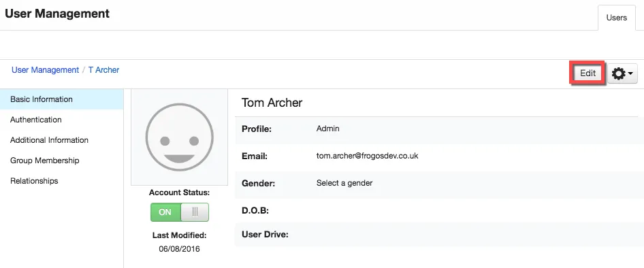Follow the User Management breadcrumb link
Image resolution: width=644 pixels, height=268 pixels.
click(45, 70)
